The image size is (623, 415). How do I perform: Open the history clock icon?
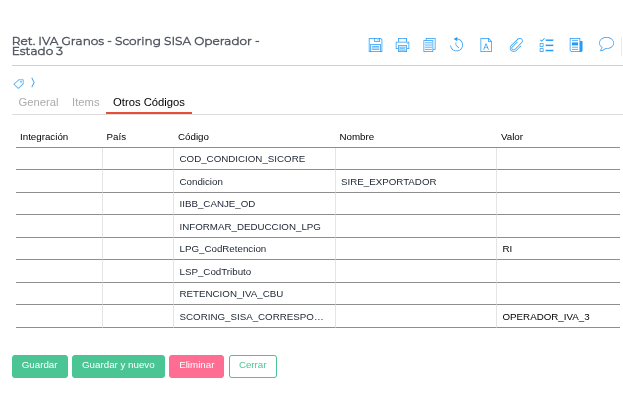tap(456, 45)
